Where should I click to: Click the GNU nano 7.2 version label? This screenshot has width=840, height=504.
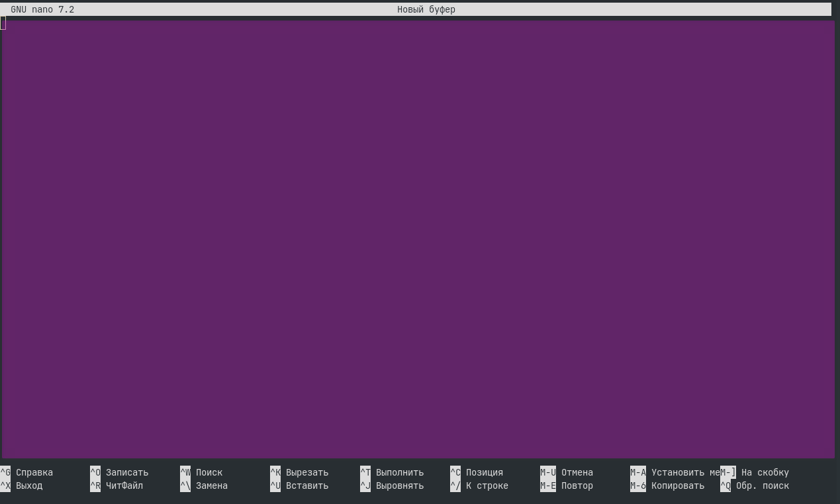click(x=42, y=9)
